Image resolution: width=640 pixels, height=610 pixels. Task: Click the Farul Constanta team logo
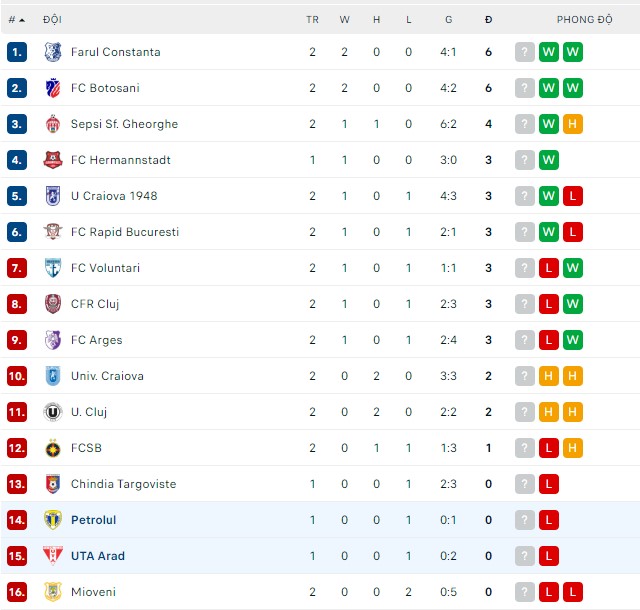coord(53,52)
